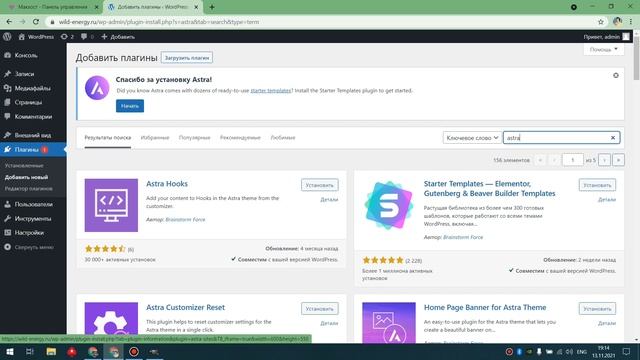
Task: Click Home Page Banner plugin thumbnail
Action: 389,322
